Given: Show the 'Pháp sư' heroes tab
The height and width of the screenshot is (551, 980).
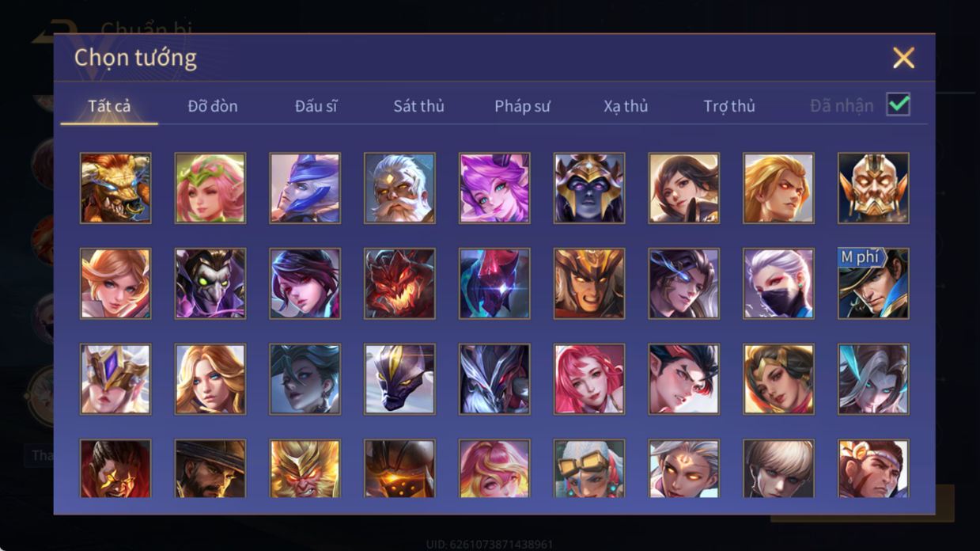Looking at the screenshot, I should pyautogui.click(x=522, y=106).
